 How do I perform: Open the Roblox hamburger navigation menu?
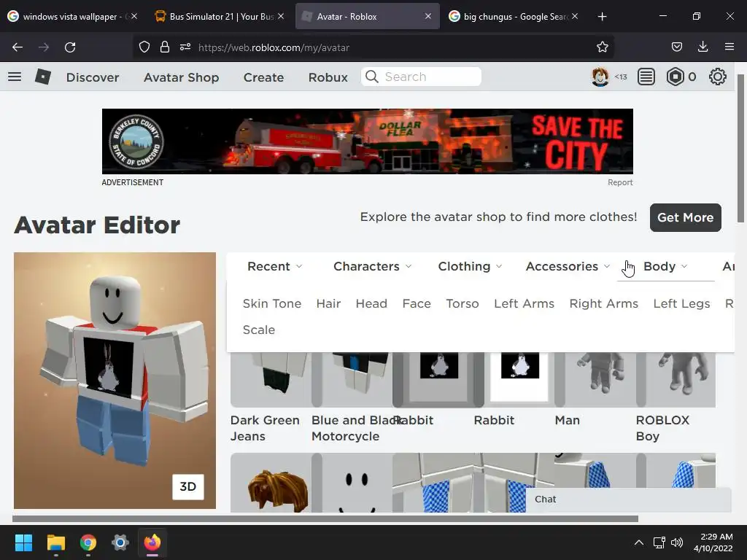tap(15, 77)
